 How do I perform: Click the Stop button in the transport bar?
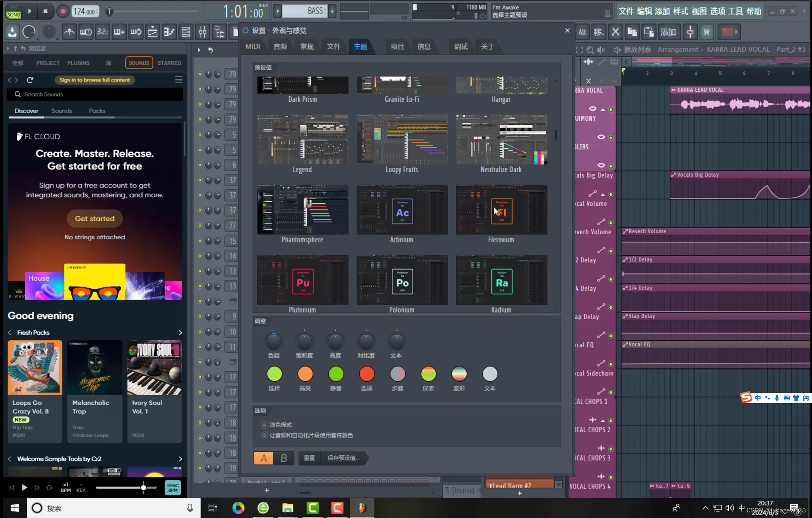pos(45,11)
